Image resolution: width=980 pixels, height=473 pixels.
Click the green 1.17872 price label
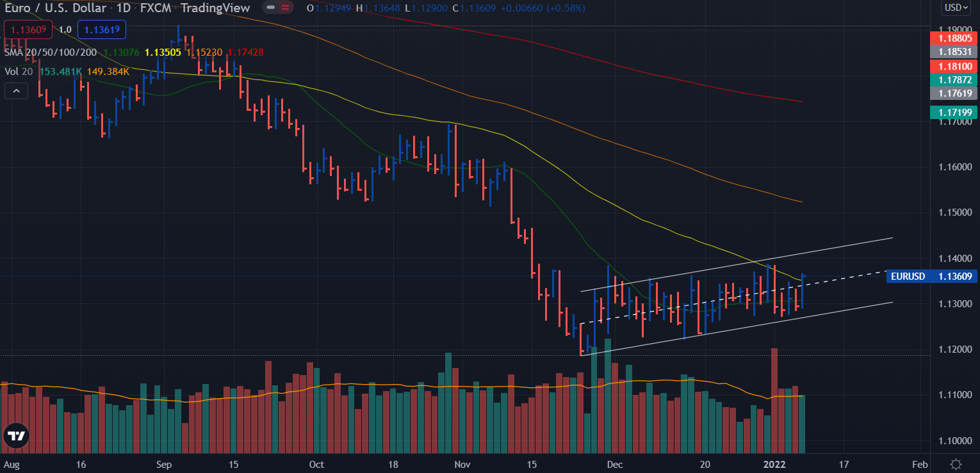(x=953, y=80)
